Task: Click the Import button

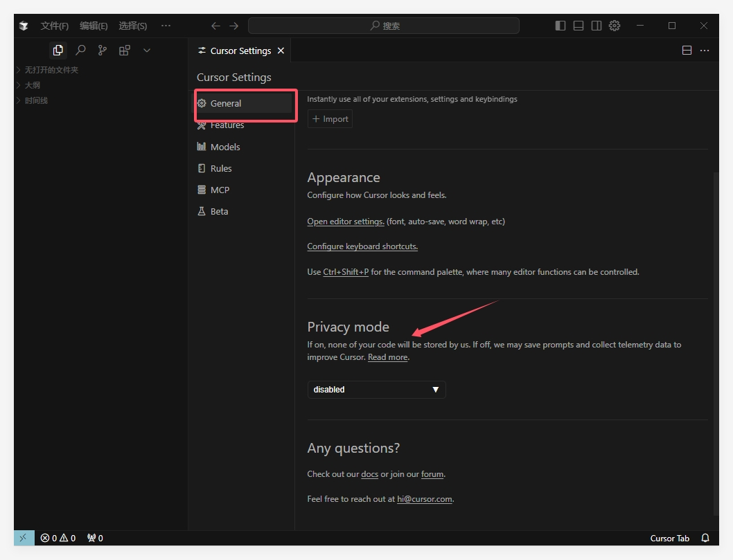Action: tap(330, 119)
